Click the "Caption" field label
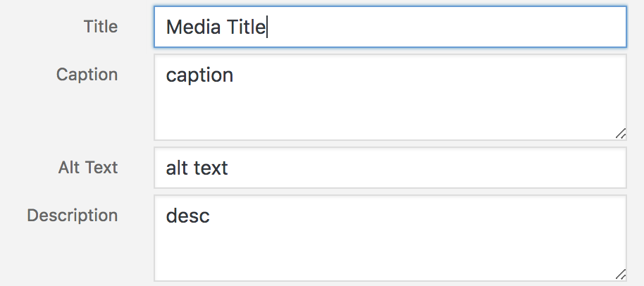 point(87,74)
